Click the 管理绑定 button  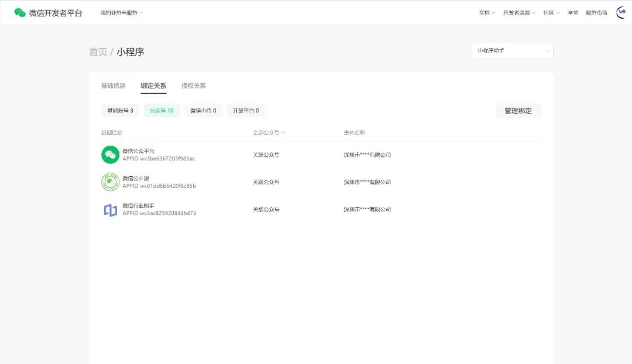pos(518,111)
